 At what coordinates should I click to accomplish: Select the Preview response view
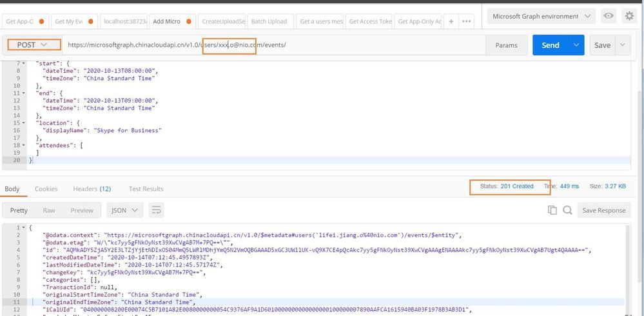[82, 210]
